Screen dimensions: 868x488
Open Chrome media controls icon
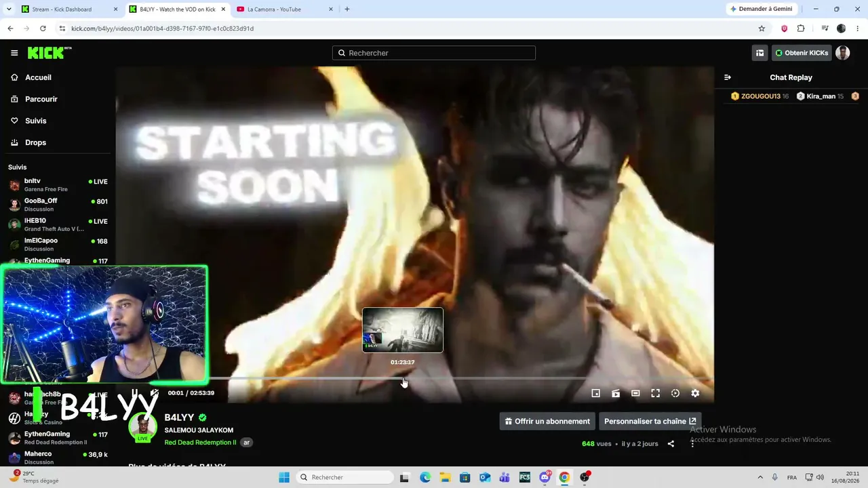[x=825, y=28]
